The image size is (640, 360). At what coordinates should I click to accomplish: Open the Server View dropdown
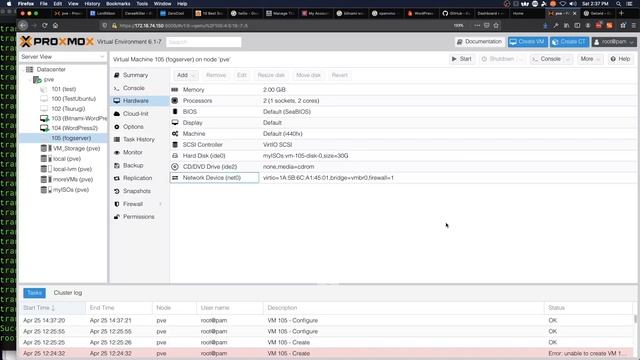tap(63, 57)
